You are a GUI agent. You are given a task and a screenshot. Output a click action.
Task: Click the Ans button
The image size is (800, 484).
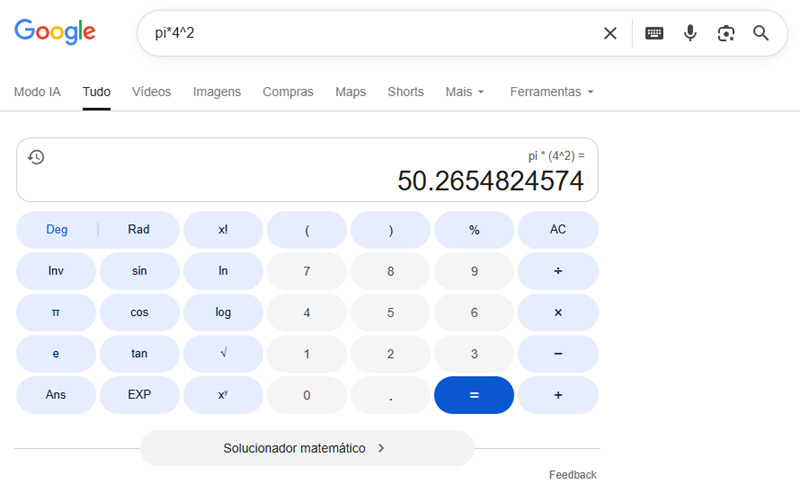pyautogui.click(x=56, y=395)
